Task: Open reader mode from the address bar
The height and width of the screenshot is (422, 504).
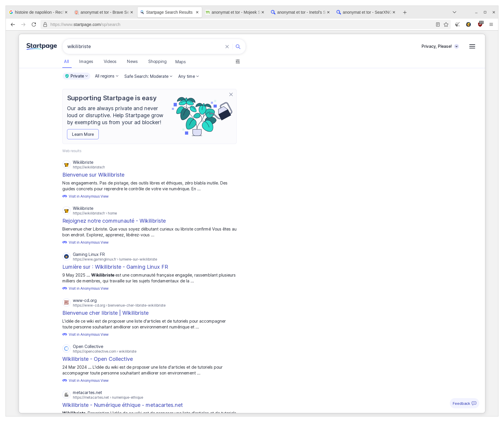Action: tap(438, 24)
